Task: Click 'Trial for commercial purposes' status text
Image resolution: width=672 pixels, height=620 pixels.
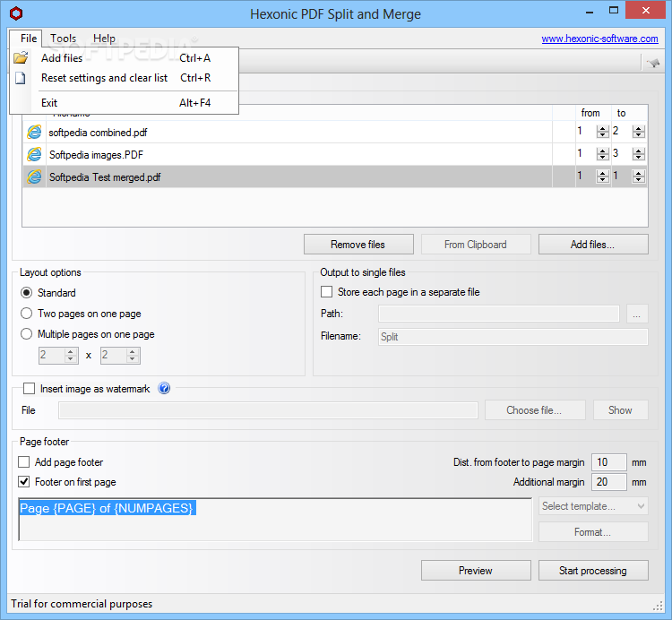Action: (x=82, y=604)
